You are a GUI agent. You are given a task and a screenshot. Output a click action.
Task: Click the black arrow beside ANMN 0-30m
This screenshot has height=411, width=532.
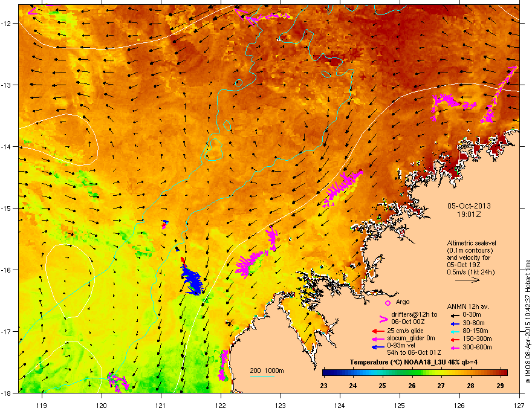[454, 315]
